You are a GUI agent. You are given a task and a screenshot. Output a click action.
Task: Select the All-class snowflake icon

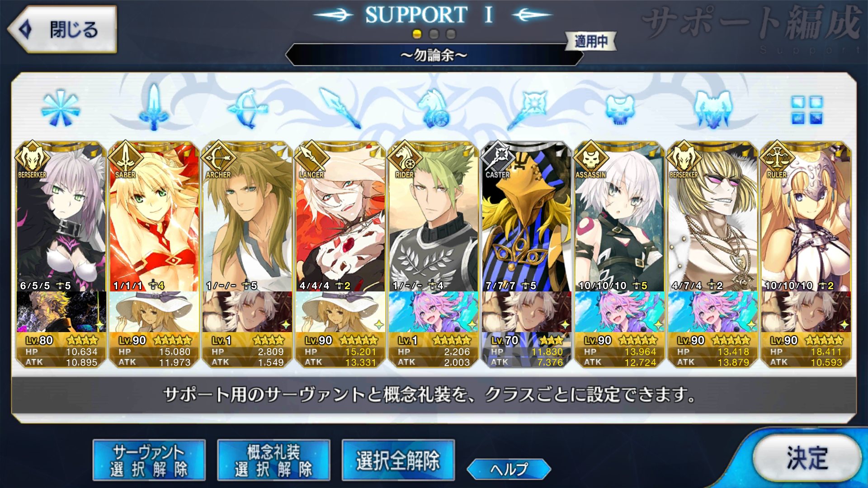[x=61, y=108]
